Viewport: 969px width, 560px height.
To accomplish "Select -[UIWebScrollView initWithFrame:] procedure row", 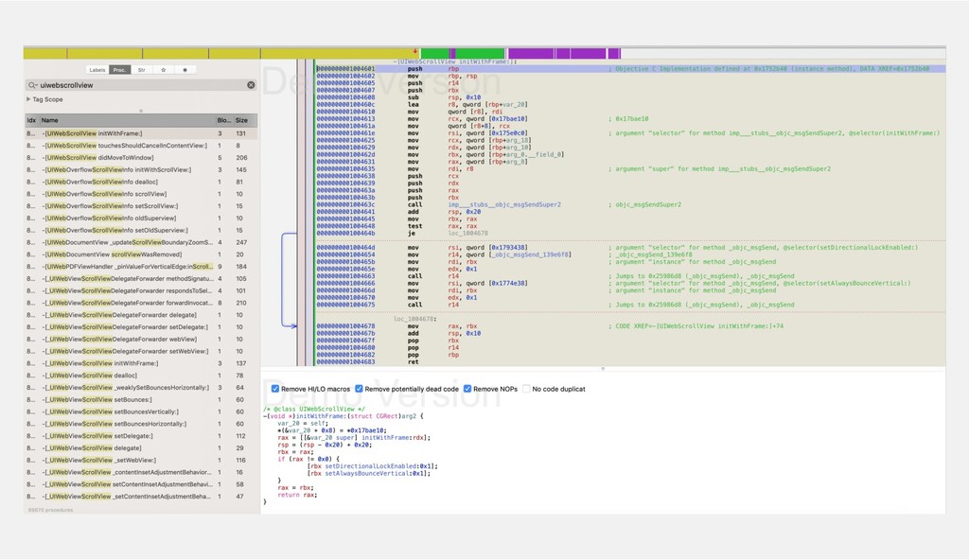I will [x=141, y=133].
